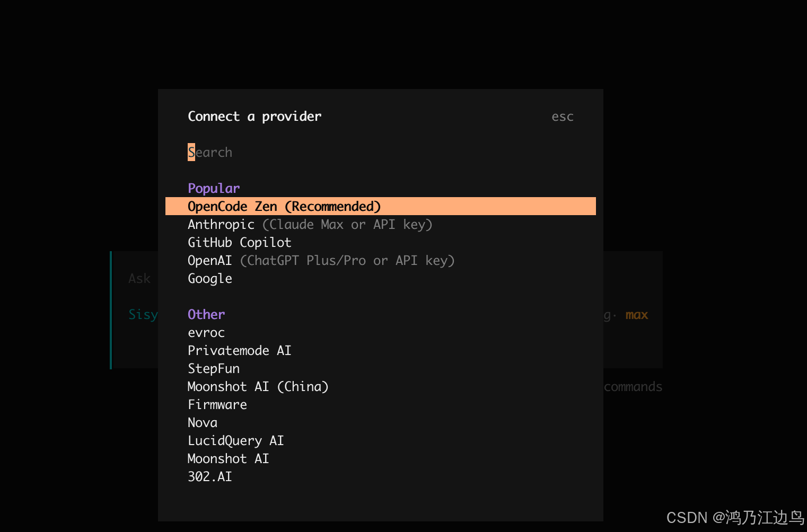This screenshot has height=532, width=807.
Task: Pick LucidQuery AI provider
Action: coord(380,440)
